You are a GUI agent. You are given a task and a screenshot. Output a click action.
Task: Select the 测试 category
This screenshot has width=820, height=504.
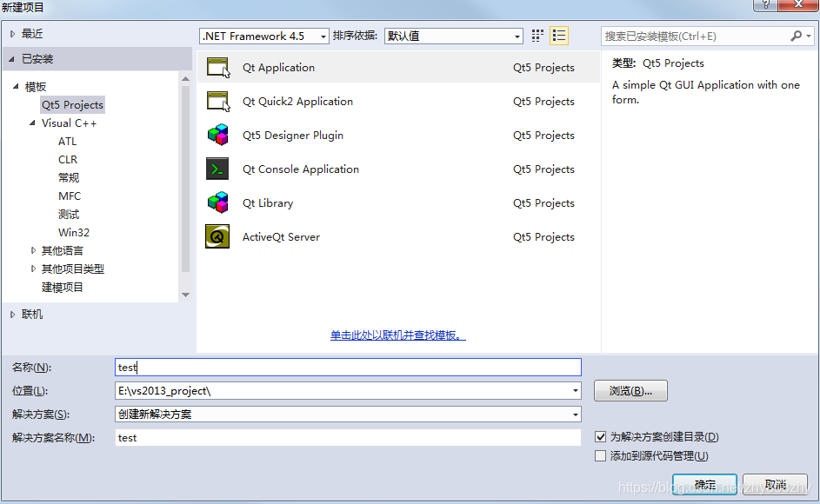pos(69,215)
